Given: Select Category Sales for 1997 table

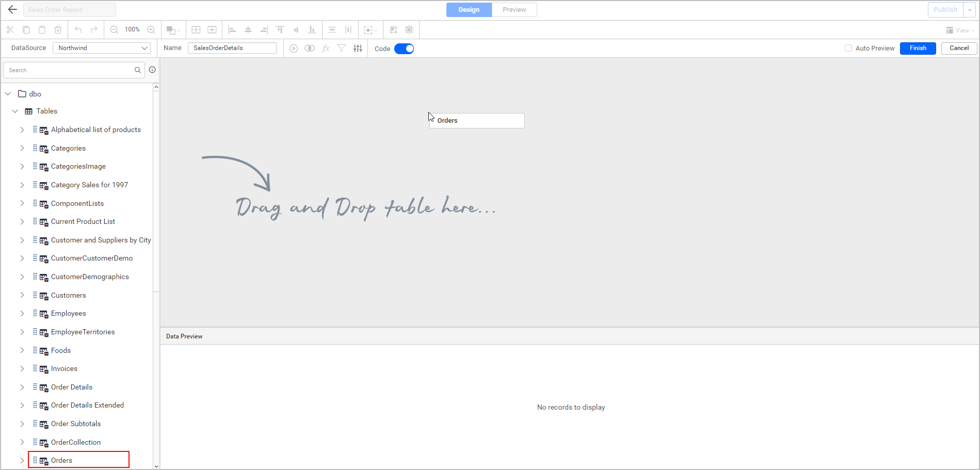Looking at the screenshot, I should pos(89,185).
